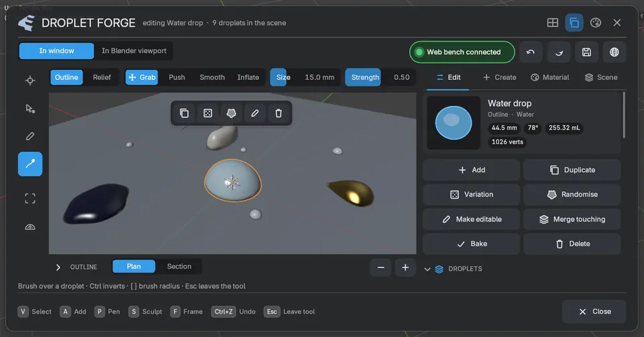Screen dimensions: 644x337
Task: Click the Add button
Action: pos(472,170)
